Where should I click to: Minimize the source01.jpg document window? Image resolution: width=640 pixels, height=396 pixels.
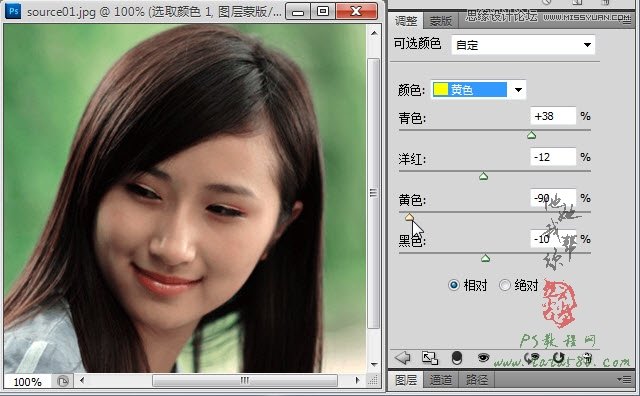[x=298, y=11]
